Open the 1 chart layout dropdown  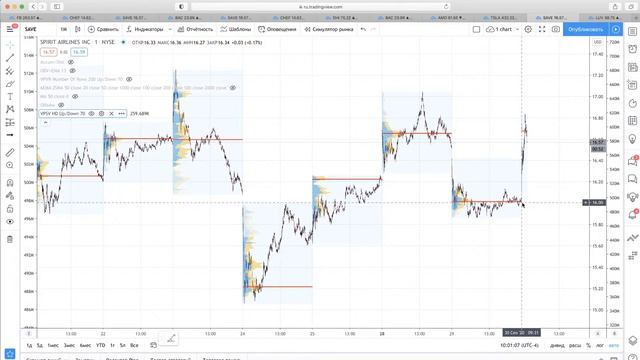[x=502, y=29]
